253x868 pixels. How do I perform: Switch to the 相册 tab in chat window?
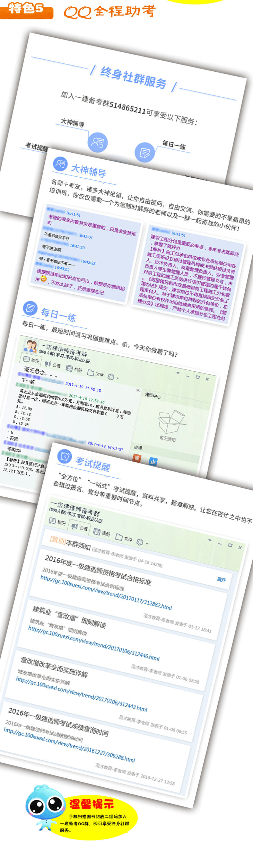click(74, 369)
